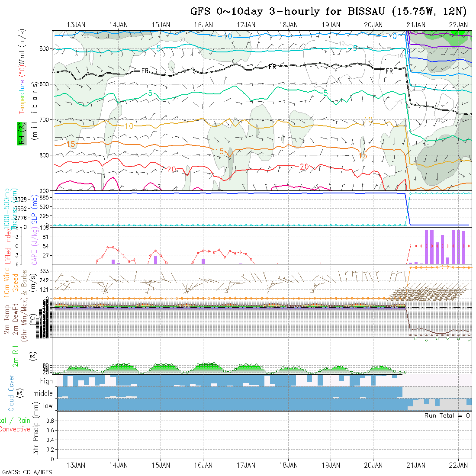Click the '2m RH' vertical axis label
This screenshot has width=476, height=476.
(16, 356)
